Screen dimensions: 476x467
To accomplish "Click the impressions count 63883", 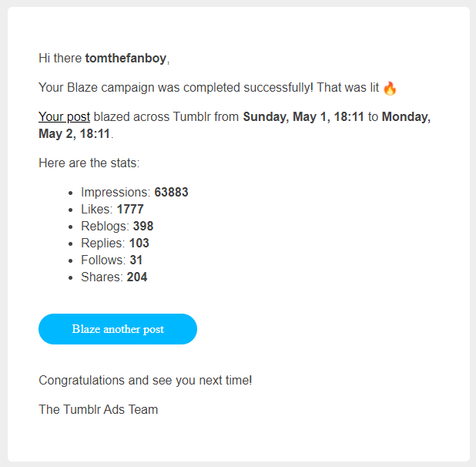I will (x=171, y=193).
